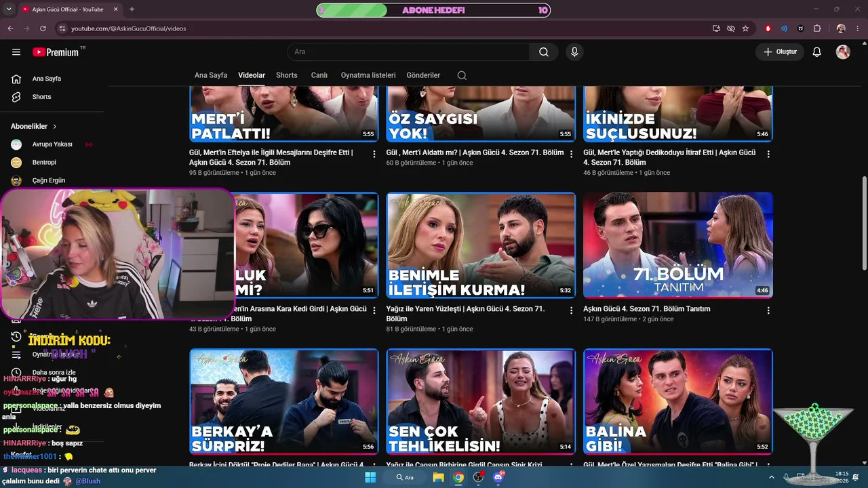Image resolution: width=868 pixels, height=488 pixels.
Task: Open a new browser tab
Action: pyautogui.click(x=132, y=9)
